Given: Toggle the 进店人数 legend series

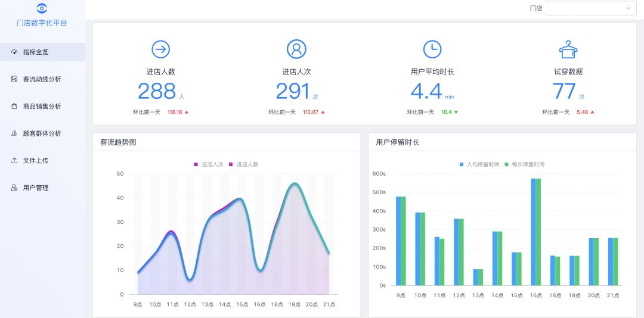Looking at the screenshot, I should 243,164.
